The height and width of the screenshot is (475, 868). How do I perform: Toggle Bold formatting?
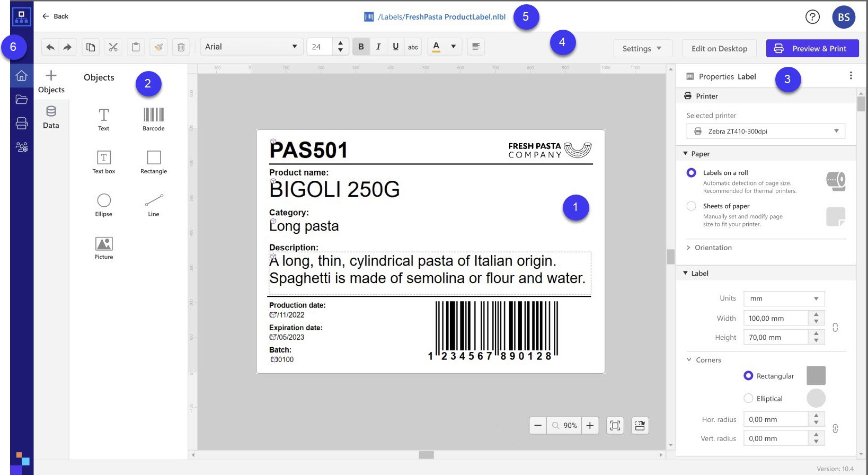coord(361,47)
